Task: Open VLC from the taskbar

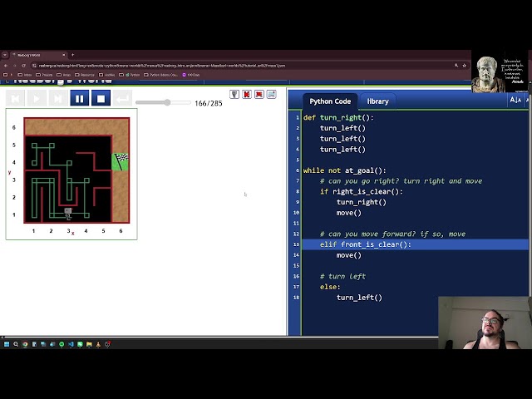Action: tap(98, 344)
